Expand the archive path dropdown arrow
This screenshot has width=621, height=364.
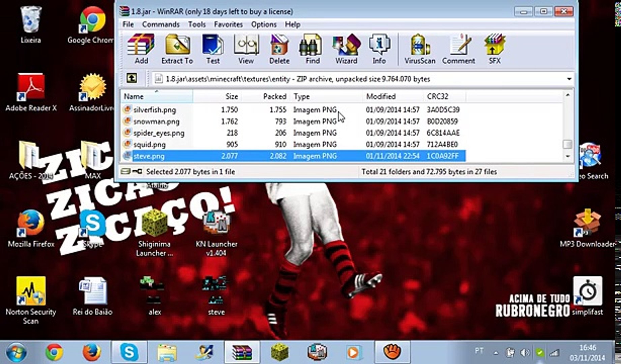569,79
